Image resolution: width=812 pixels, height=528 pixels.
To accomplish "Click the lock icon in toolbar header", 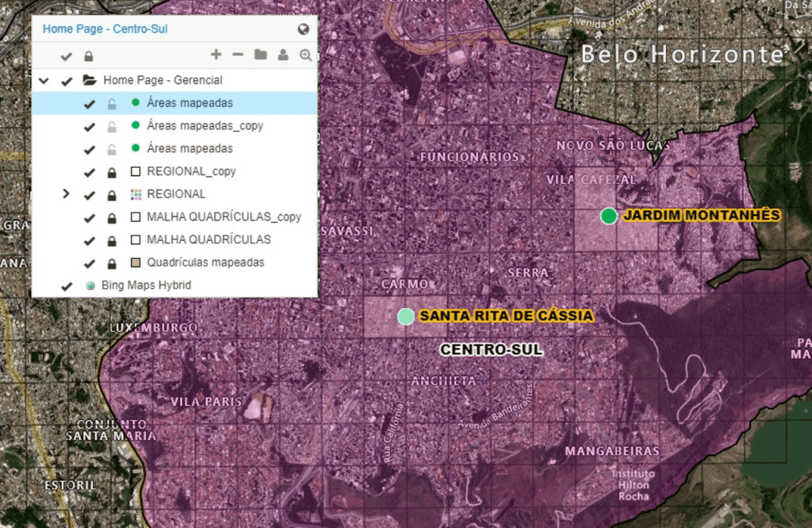I will pyautogui.click(x=89, y=56).
